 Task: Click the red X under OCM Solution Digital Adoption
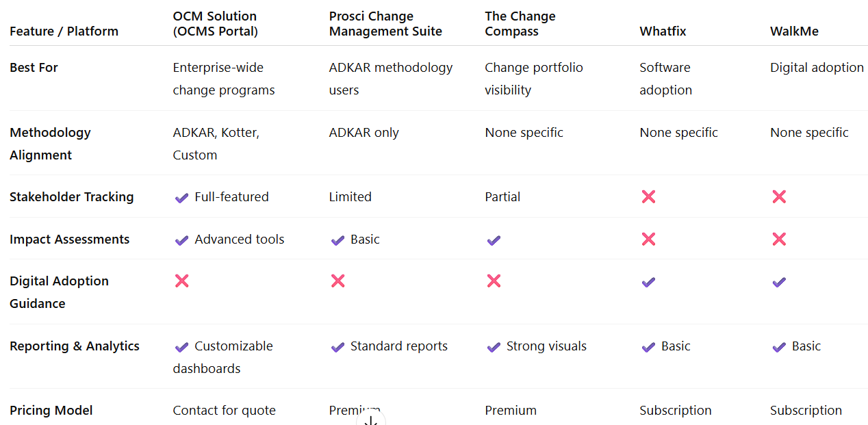pyautogui.click(x=181, y=281)
